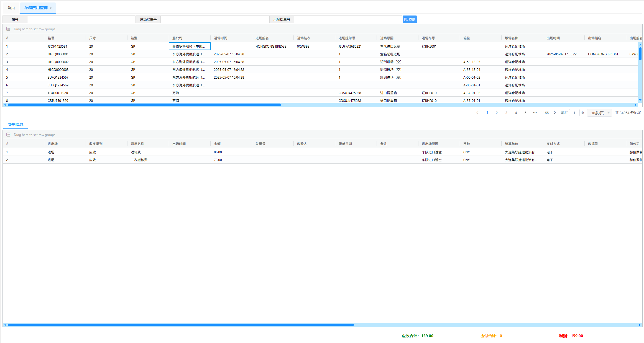Click the 前往 page number input box
644x343 pixels.
click(x=574, y=113)
